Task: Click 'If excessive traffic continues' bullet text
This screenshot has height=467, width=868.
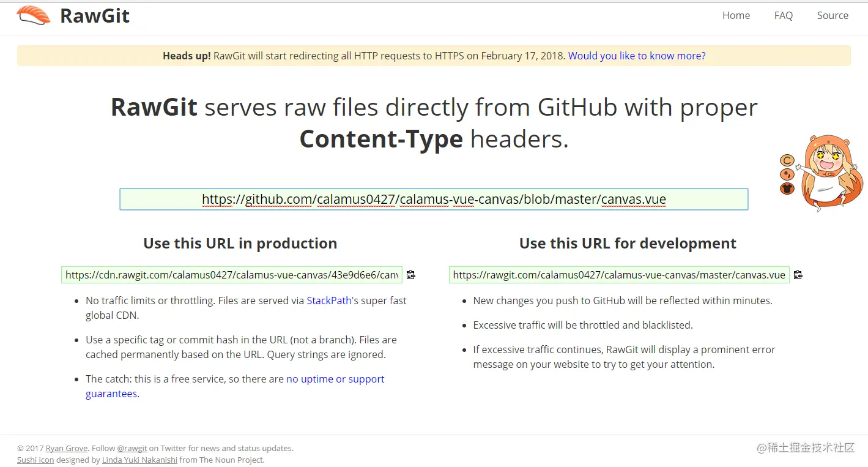Action: click(x=624, y=357)
